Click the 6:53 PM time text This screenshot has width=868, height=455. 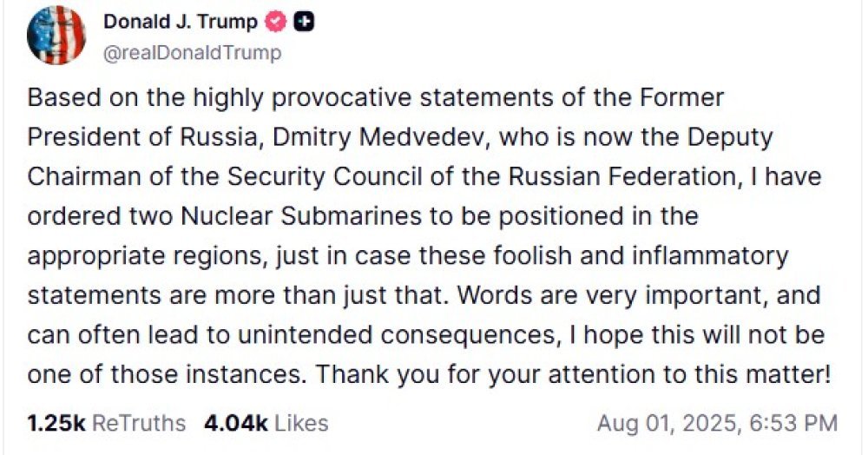[793, 424]
